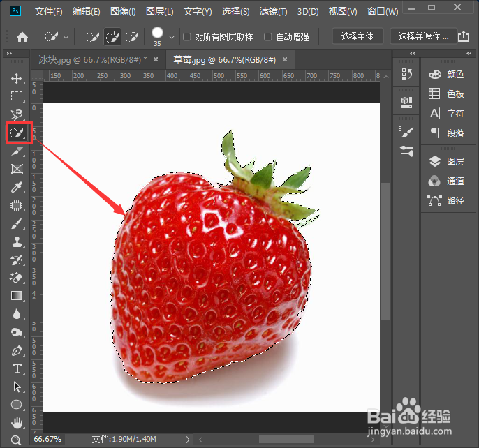Open the brush options dropdown arrow
Screen dimensions: 479x448
click(x=172, y=37)
